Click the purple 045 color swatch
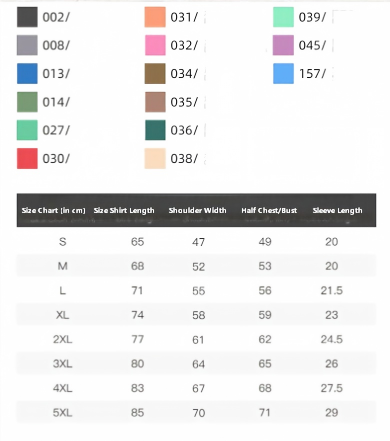Image resolution: width=390 pixels, height=441 pixels. point(283,45)
